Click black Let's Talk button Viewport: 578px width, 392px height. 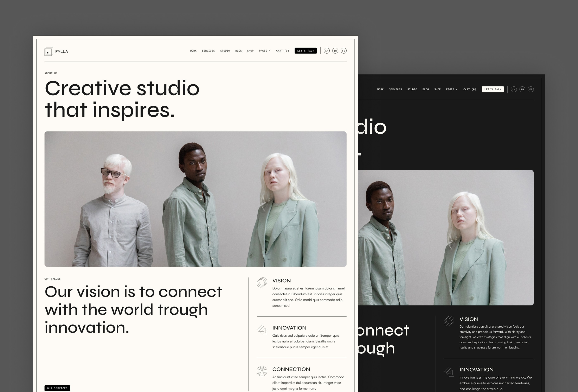click(306, 51)
